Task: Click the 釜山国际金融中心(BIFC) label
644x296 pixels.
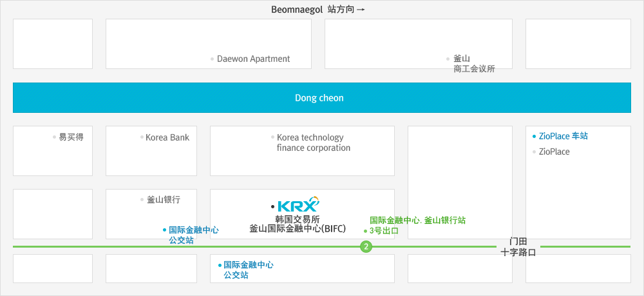Action: [298, 228]
